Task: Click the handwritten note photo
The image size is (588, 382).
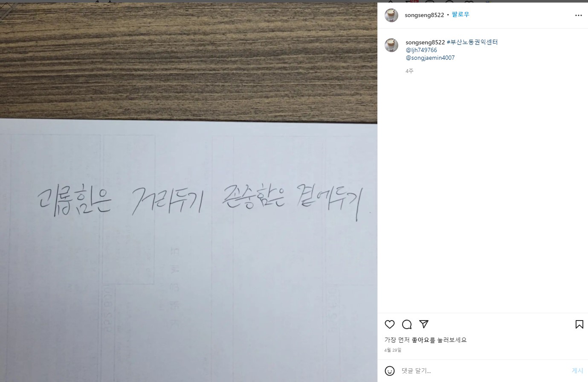Action: coord(188,192)
